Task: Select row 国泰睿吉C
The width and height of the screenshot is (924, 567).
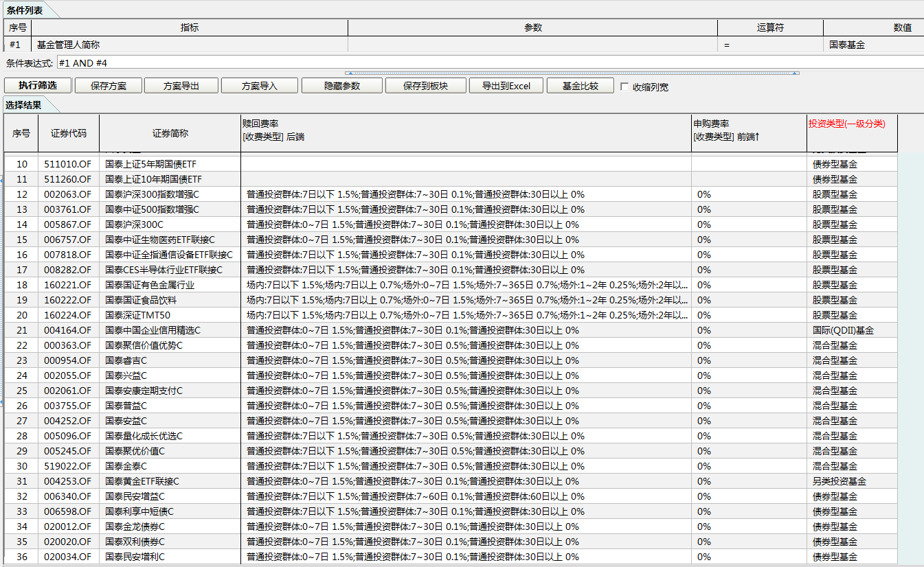Action: coord(451,360)
